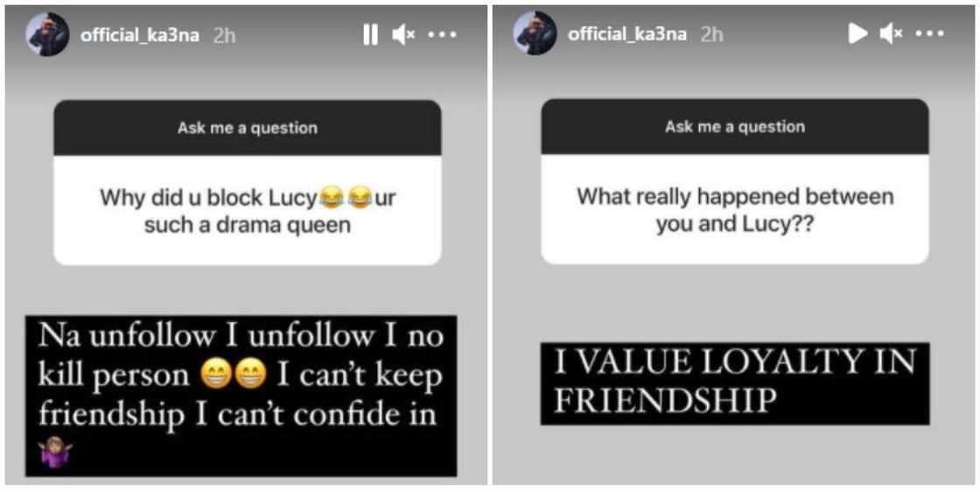Select the 'Why did u block Lucy' question box
The width and height of the screenshot is (980, 490).
pos(248,211)
